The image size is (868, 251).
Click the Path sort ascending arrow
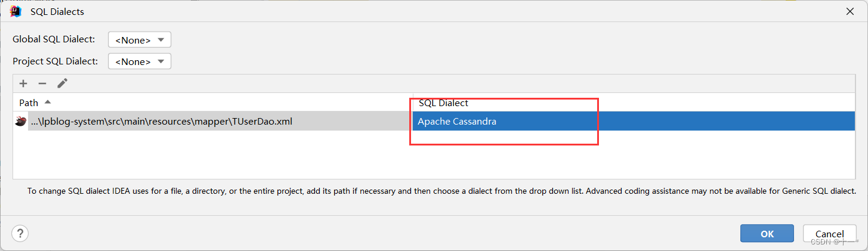pos(48,102)
